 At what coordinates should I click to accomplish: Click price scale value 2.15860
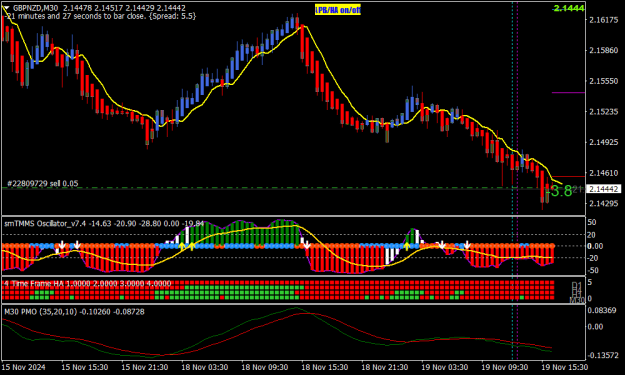tap(603, 50)
